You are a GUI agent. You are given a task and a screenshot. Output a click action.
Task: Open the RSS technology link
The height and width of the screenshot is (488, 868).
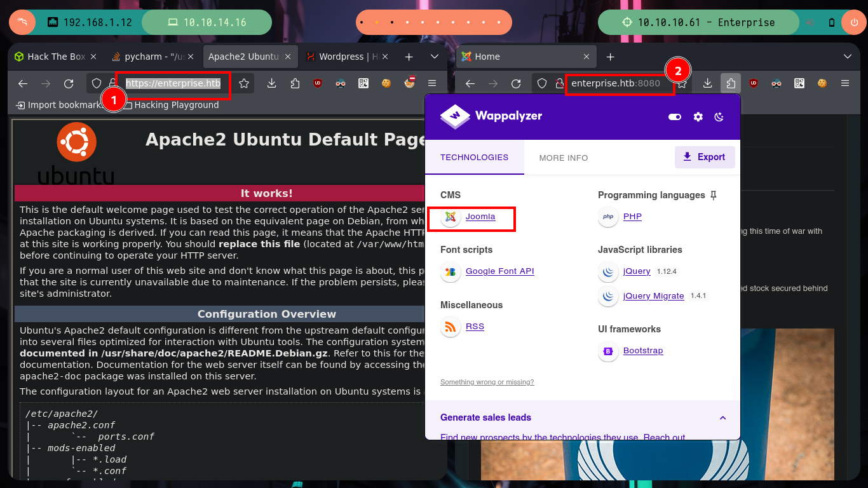tap(475, 327)
